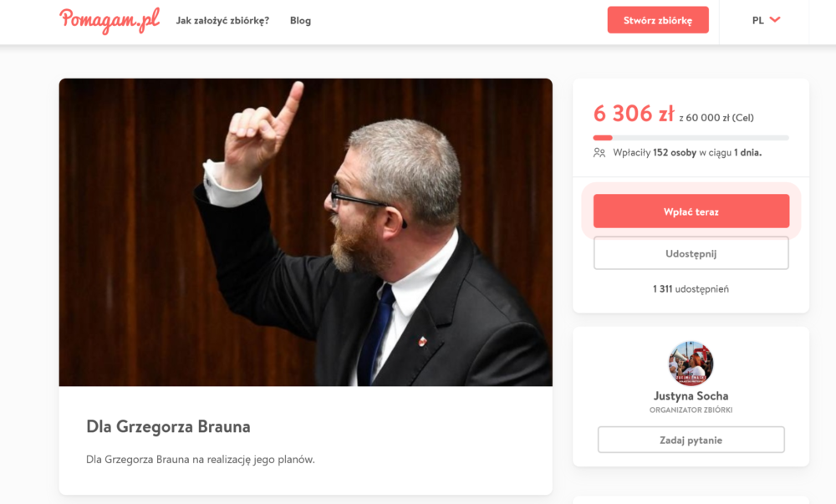
Task: Open the PL language selector
Action: [766, 20]
